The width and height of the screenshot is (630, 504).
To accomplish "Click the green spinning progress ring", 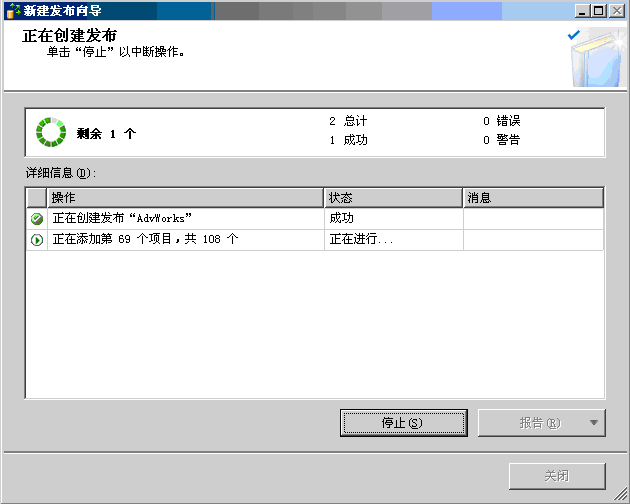I will tap(51, 132).
